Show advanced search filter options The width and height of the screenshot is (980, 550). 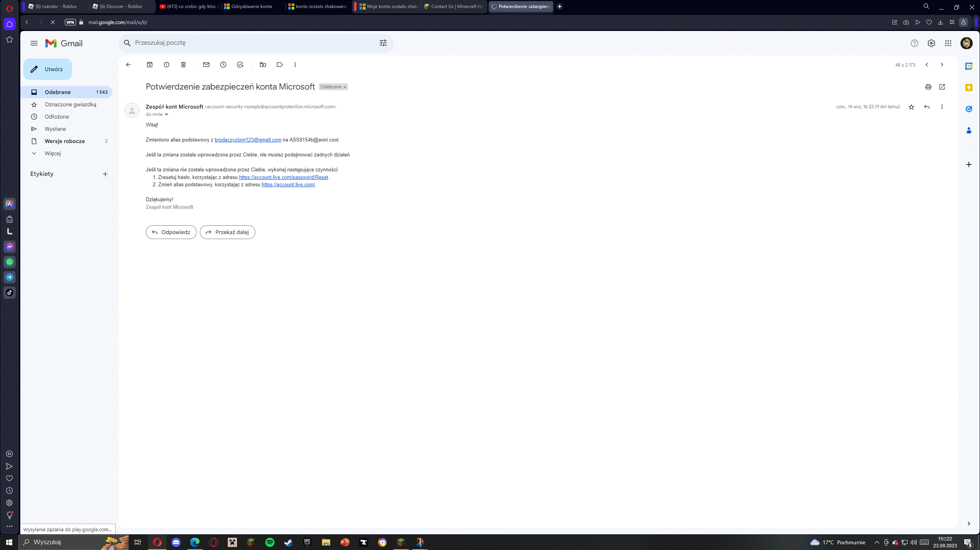pyautogui.click(x=383, y=43)
